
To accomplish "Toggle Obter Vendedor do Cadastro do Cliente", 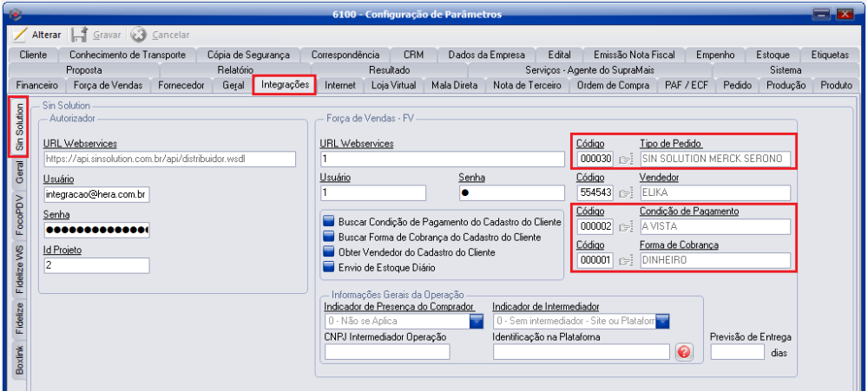I will click(x=330, y=252).
